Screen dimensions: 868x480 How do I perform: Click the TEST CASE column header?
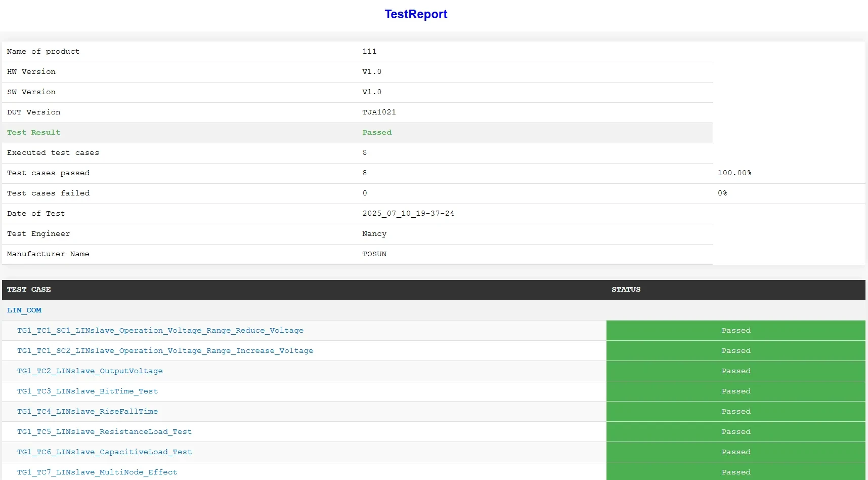tap(29, 290)
